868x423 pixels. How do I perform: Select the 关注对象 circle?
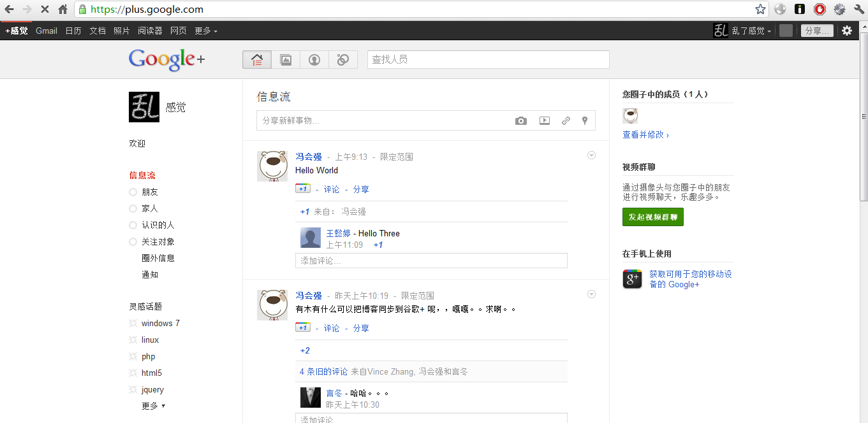pos(158,241)
